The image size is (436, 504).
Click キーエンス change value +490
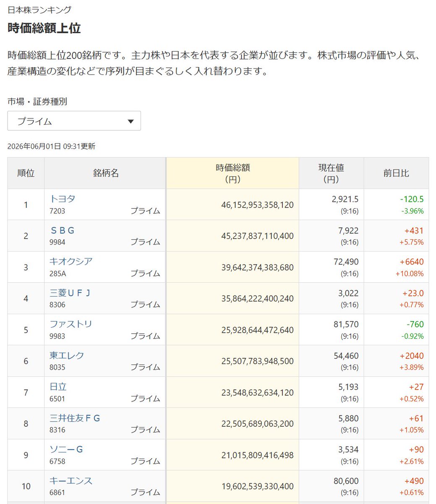point(414,481)
